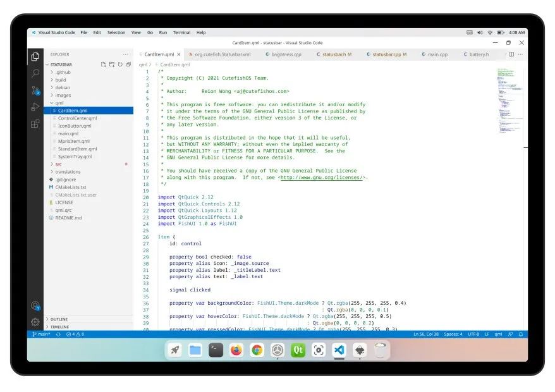Click the split editor icon
Viewport: 555px width, 392px height.
coord(511,54)
